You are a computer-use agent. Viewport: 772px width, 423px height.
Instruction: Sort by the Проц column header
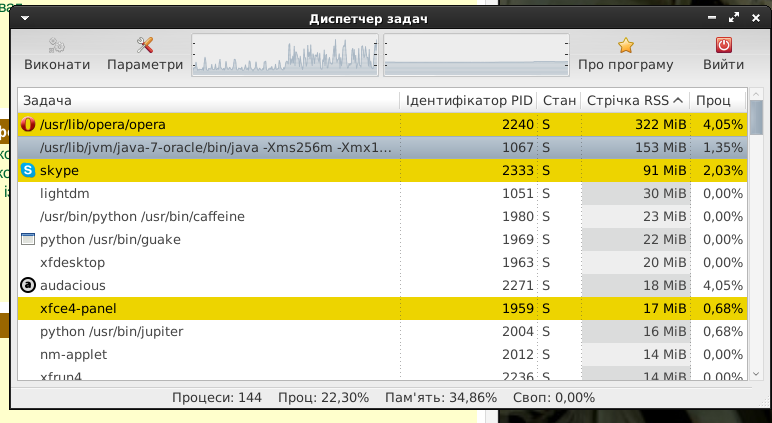pyautogui.click(x=717, y=101)
